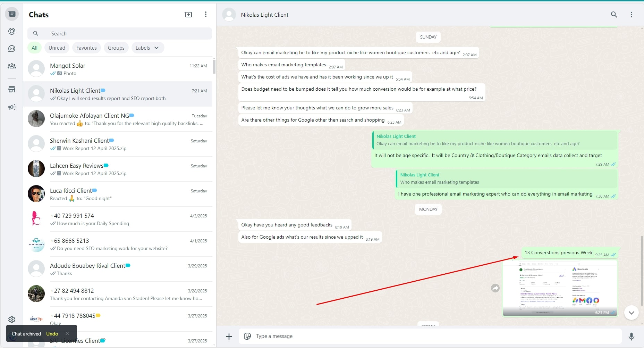The image size is (644, 348).
Task: Open conversation header three-dot menu
Action: point(631,15)
